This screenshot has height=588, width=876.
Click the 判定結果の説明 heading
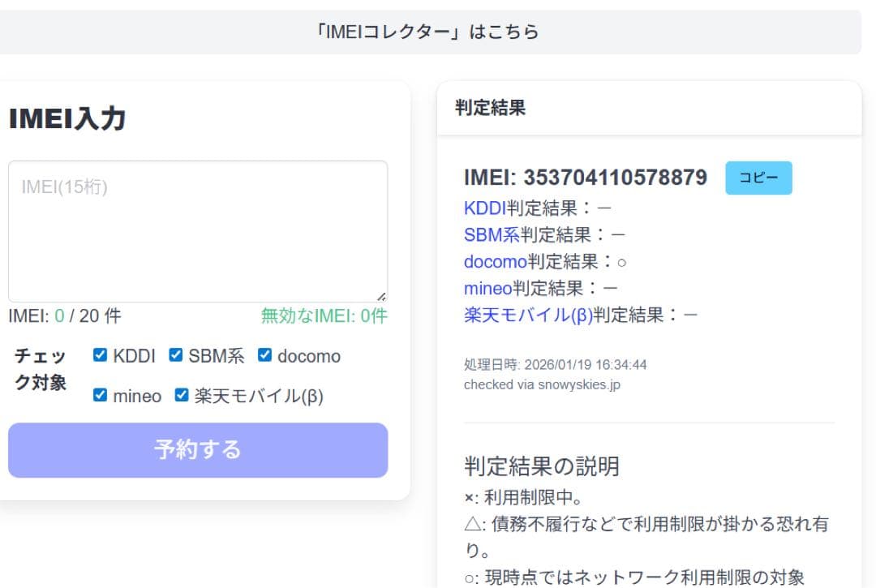point(542,466)
